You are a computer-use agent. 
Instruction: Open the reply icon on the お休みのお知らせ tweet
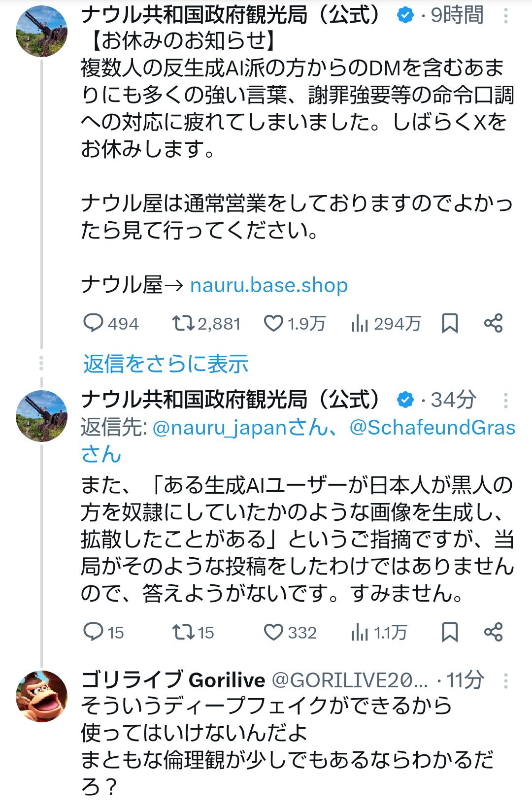coord(93,323)
